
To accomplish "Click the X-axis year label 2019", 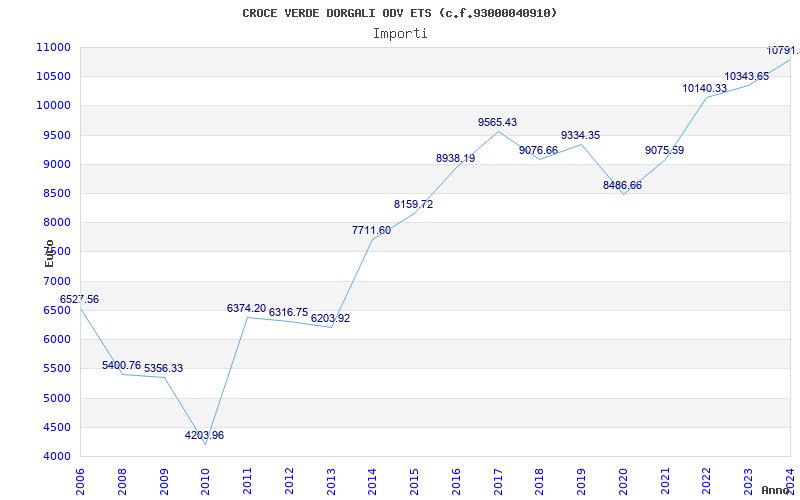I will point(582,482).
